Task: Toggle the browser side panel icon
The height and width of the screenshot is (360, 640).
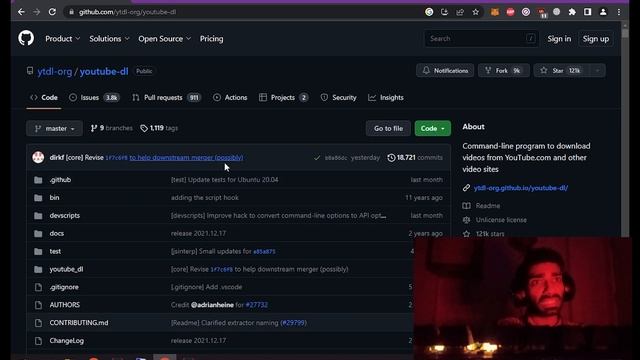Action: (x=587, y=12)
